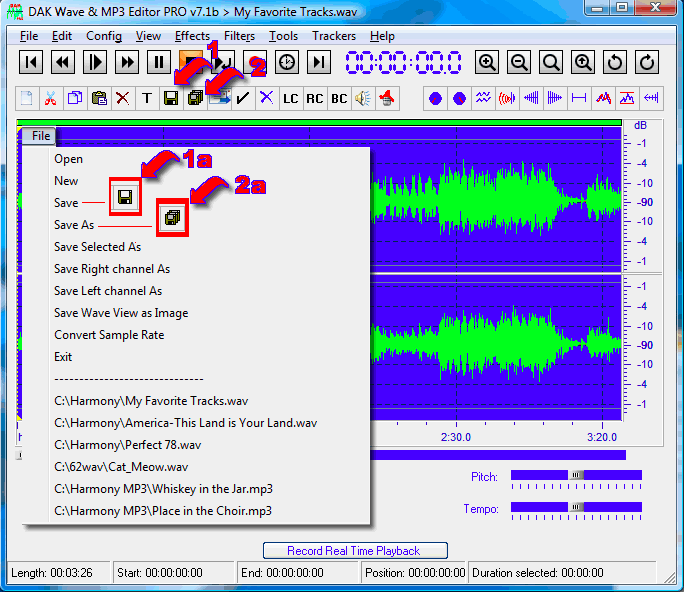Click the 2:30.0 timeline marker
This screenshot has width=684, height=592.
point(456,437)
